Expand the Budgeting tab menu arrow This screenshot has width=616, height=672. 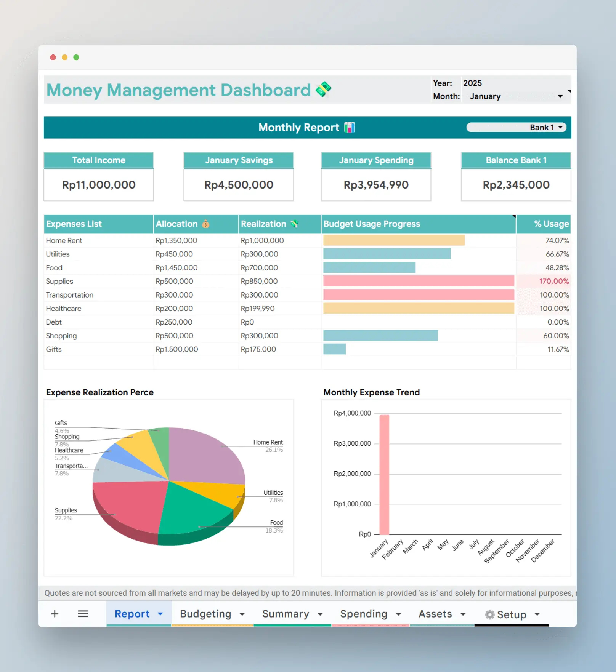pyautogui.click(x=242, y=614)
